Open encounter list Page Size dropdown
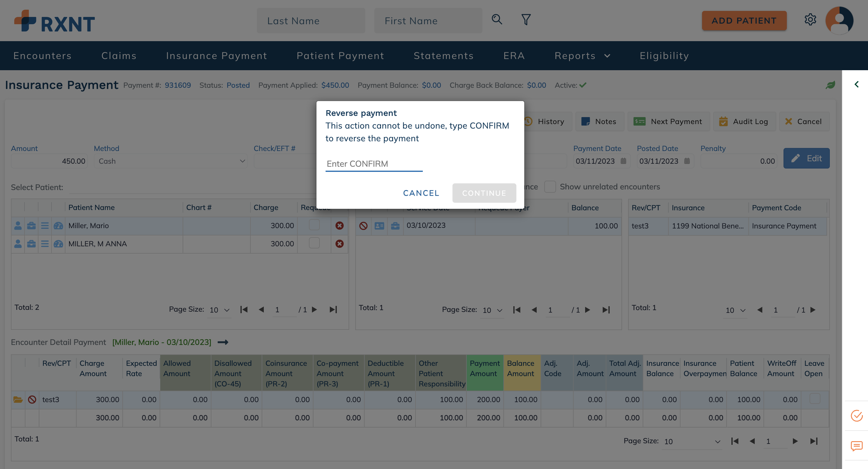Screen dimensions: 868x469 492,310
